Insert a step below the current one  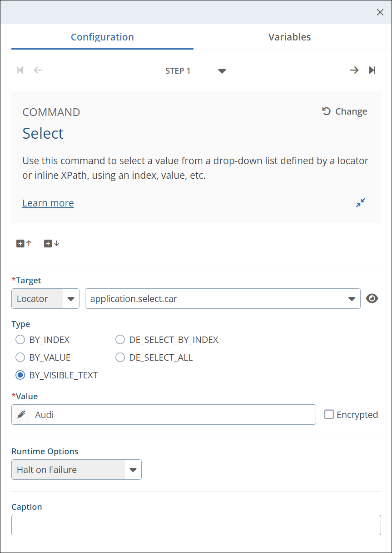51,243
